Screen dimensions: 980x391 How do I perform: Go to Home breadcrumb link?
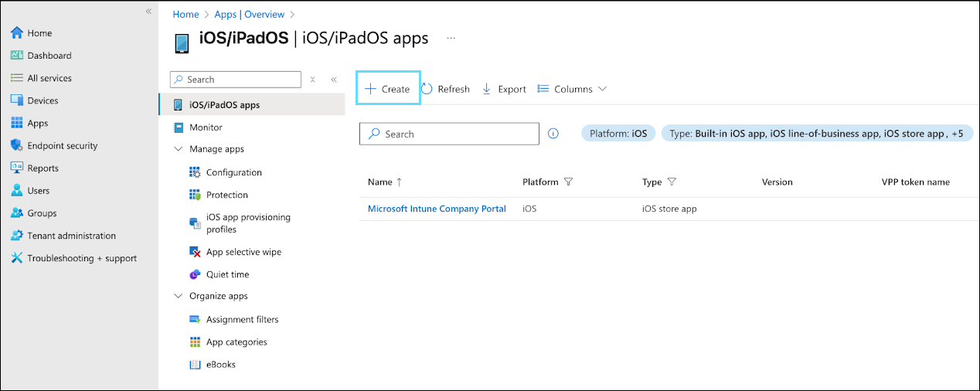[x=185, y=15]
